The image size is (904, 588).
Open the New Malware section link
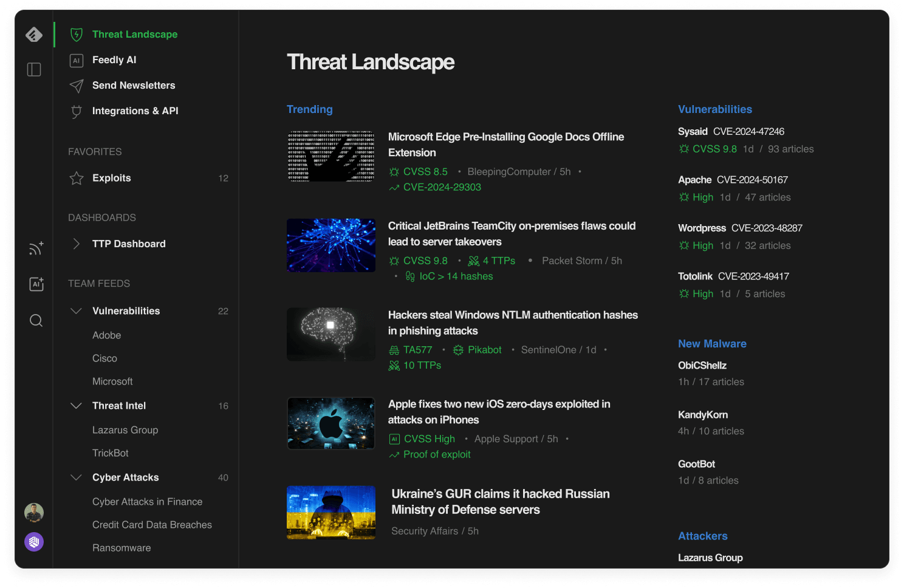[712, 344]
